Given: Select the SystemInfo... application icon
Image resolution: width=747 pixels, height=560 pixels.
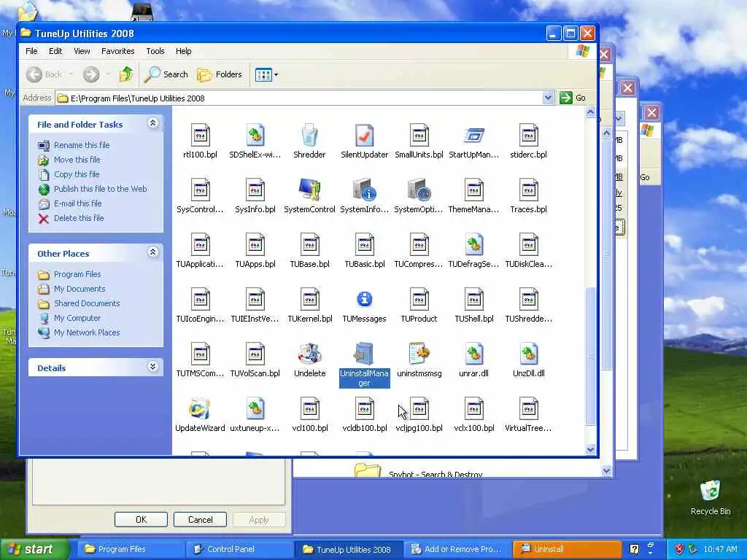Looking at the screenshot, I should (365, 190).
